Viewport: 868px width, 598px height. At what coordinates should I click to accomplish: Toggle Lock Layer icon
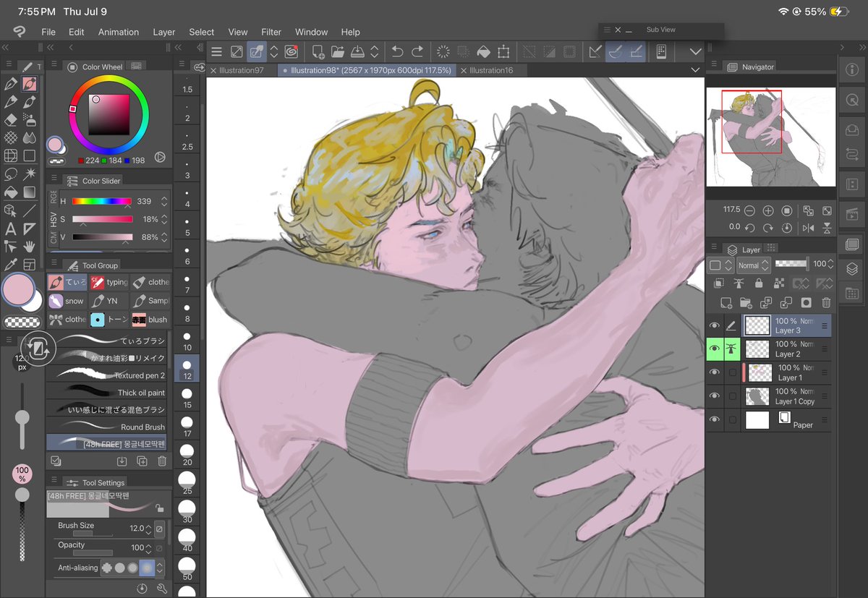tap(758, 283)
